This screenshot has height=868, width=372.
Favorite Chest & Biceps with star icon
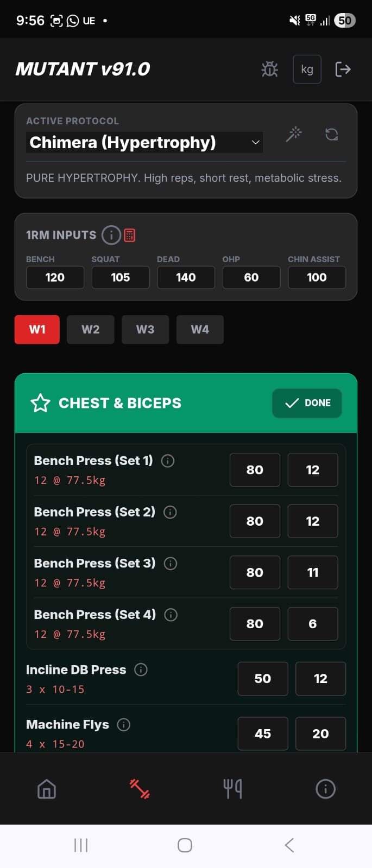point(40,403)
